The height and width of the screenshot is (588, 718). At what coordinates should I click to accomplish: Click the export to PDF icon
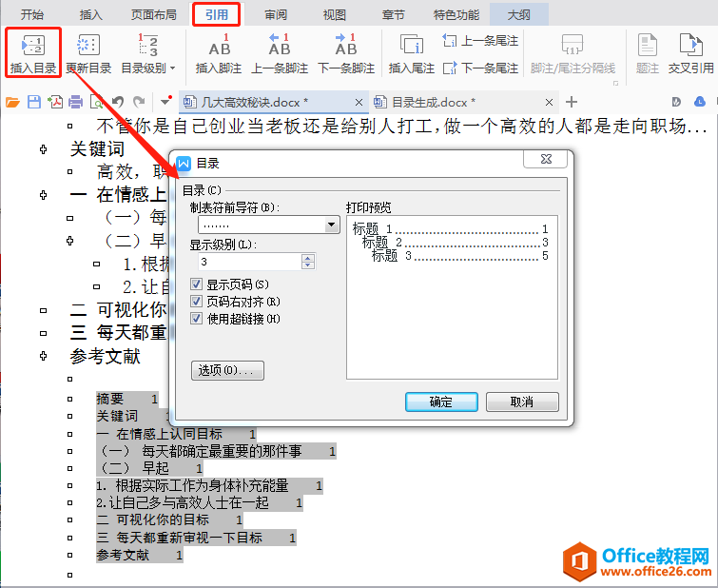click(55, 102)
